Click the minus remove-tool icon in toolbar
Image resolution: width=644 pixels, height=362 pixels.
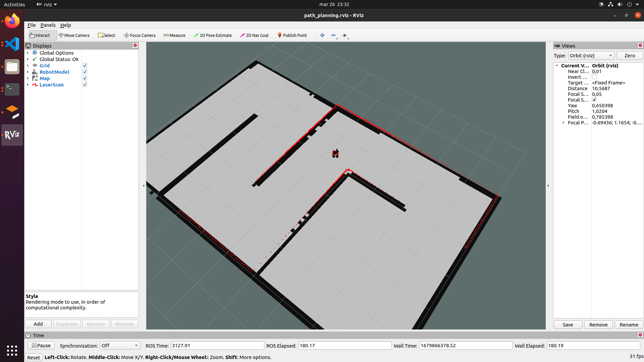(x=333, y=35)
